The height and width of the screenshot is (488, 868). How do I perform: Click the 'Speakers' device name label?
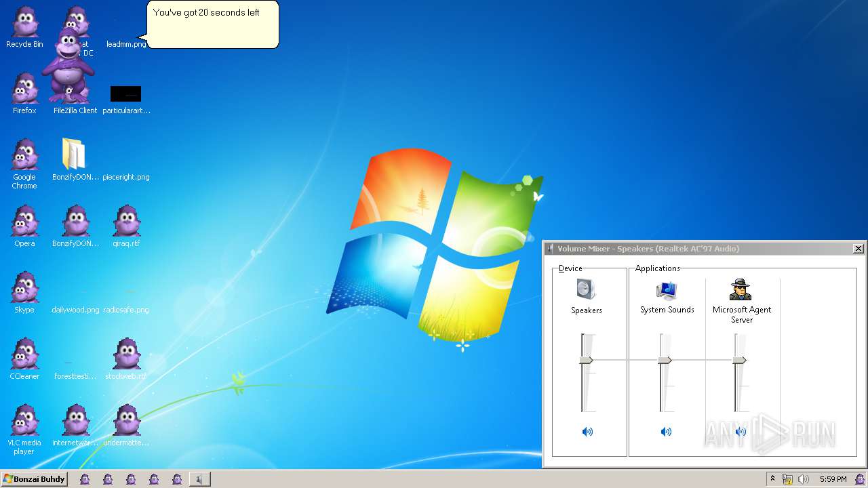pyautogui.click(x=587, y=310)
